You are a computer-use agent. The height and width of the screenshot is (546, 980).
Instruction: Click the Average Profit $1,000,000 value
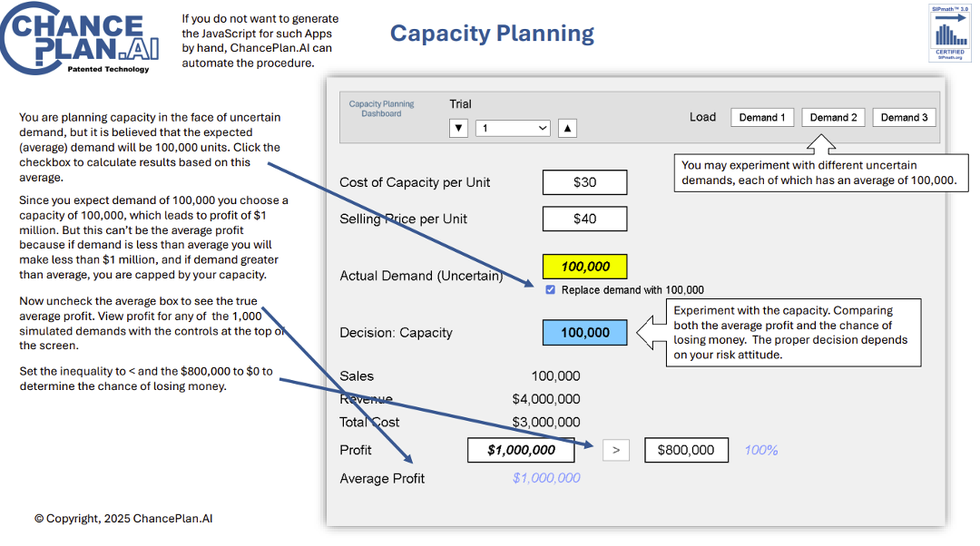click(x=546, y=478)
